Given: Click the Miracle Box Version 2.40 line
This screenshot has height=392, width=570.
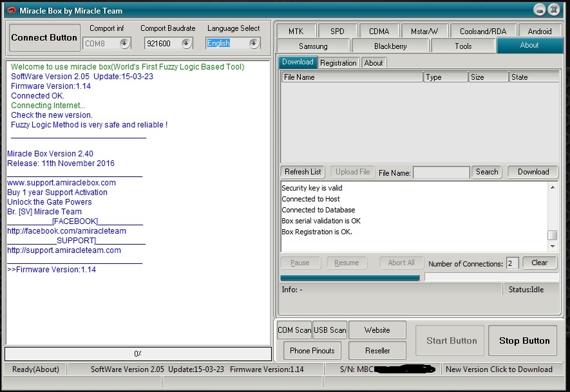Looking at the screenshot, I should click(50, 154).
